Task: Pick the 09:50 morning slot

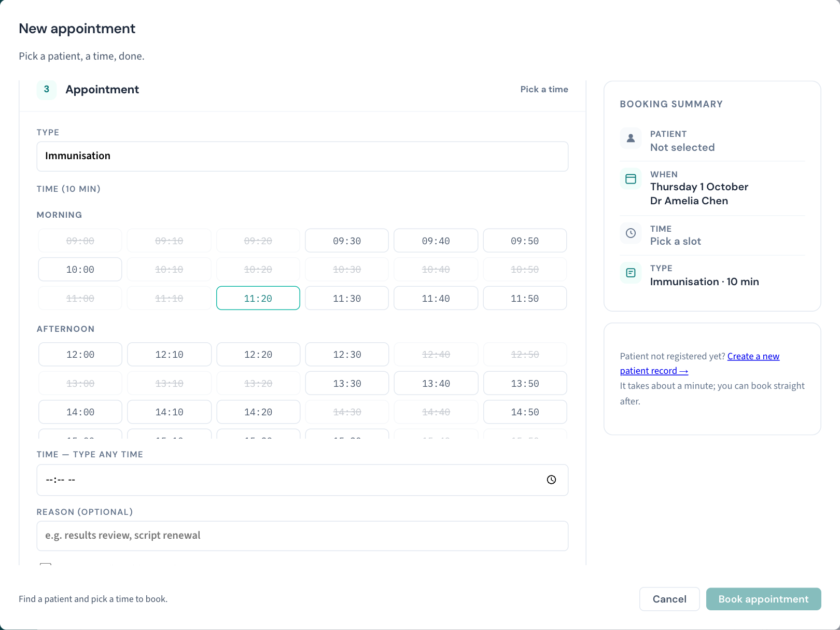Action: (x=525, y=241)
